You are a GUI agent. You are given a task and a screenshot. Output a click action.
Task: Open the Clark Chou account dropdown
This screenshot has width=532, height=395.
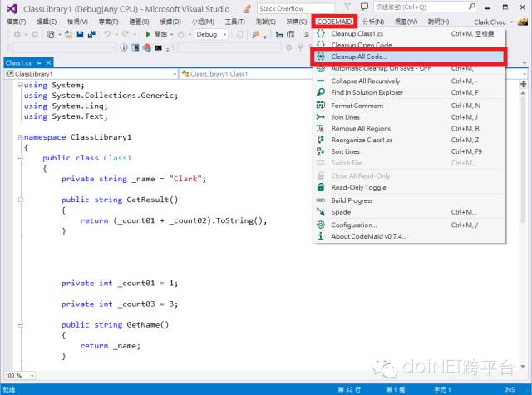click(x=493, y=22)
